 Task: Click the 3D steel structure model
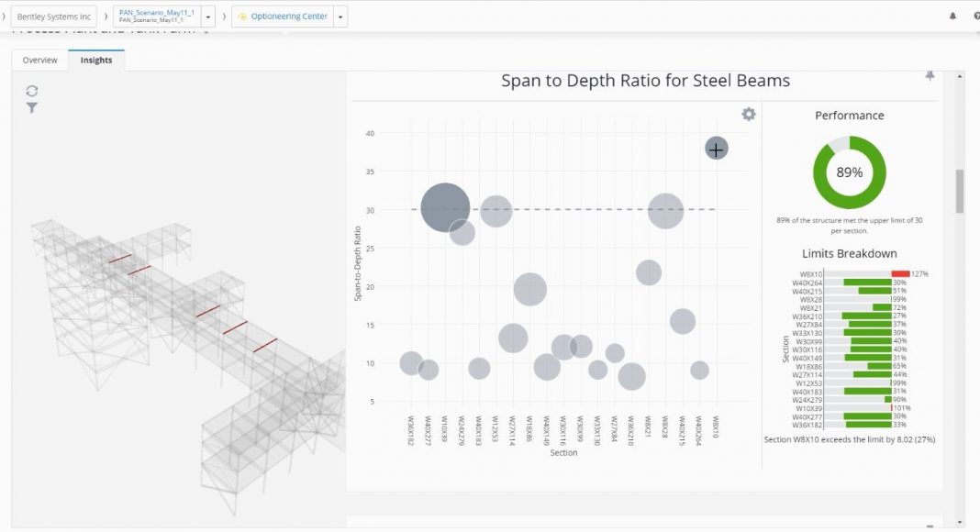[x=174, y=330]
